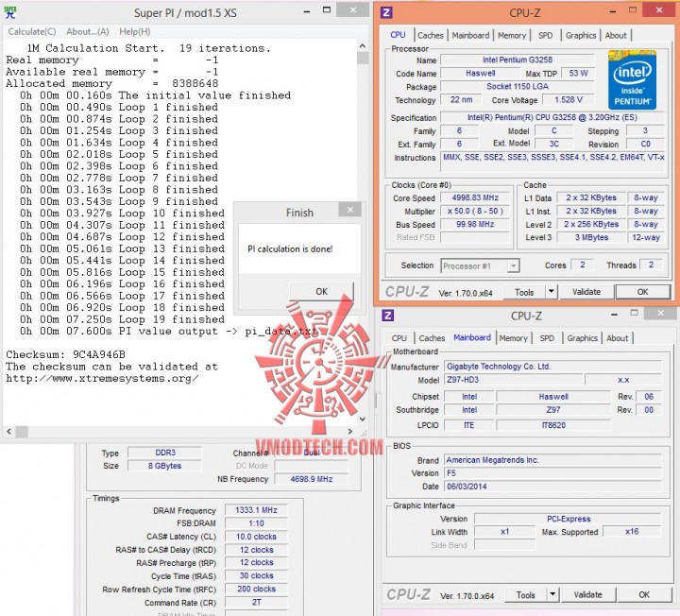Click Super PI vertical scrollbar up arrow
Screen dimensions: 680x616
pyautogui.click(x=363, y=45)
